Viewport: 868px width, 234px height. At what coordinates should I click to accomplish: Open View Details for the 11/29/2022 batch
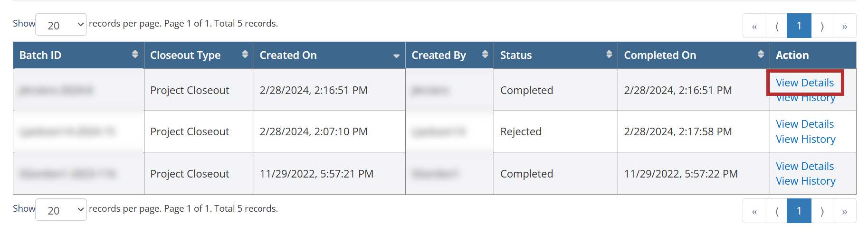point(804,166)
